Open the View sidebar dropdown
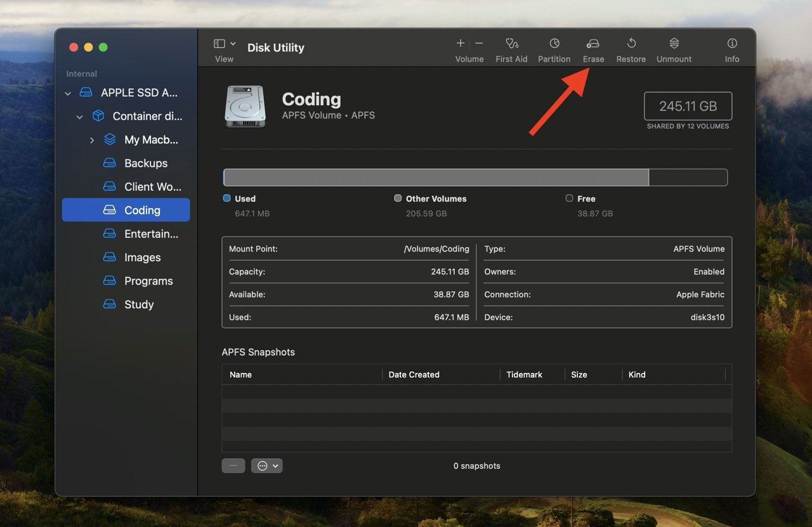812x527 pixels. point(225,44)
